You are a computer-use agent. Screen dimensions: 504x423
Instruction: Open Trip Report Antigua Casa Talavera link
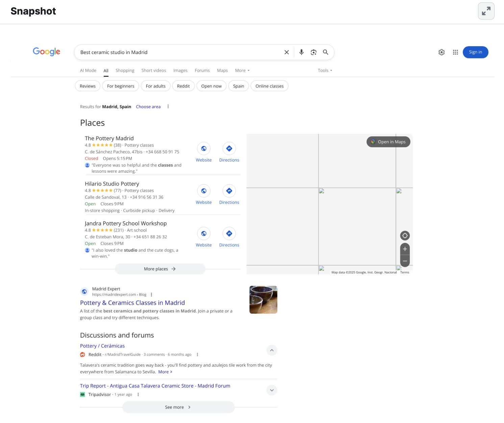[155, 386]
